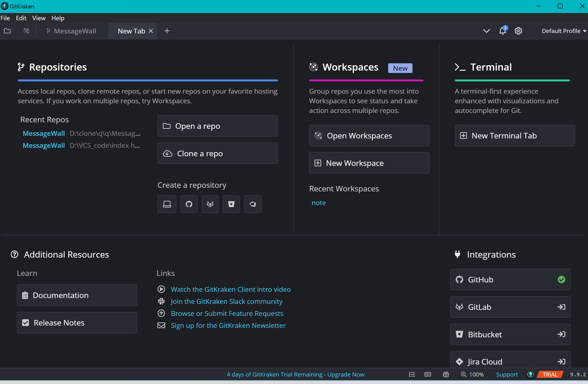The image size is (588, 384).
Task: Click the Bitbucket icon under Create a repository
Action: pos(231,204)
